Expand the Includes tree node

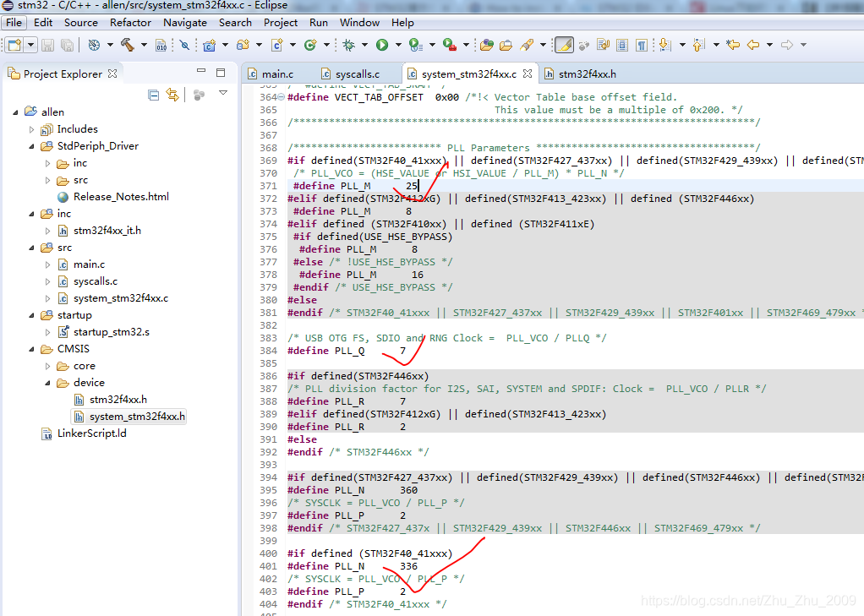pyautogui.click(x=31, y=129)
